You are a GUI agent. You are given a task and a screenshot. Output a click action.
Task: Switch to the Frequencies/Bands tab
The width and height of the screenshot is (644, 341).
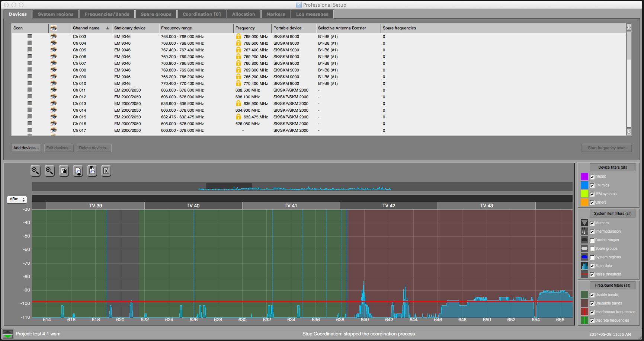[107, 14]
